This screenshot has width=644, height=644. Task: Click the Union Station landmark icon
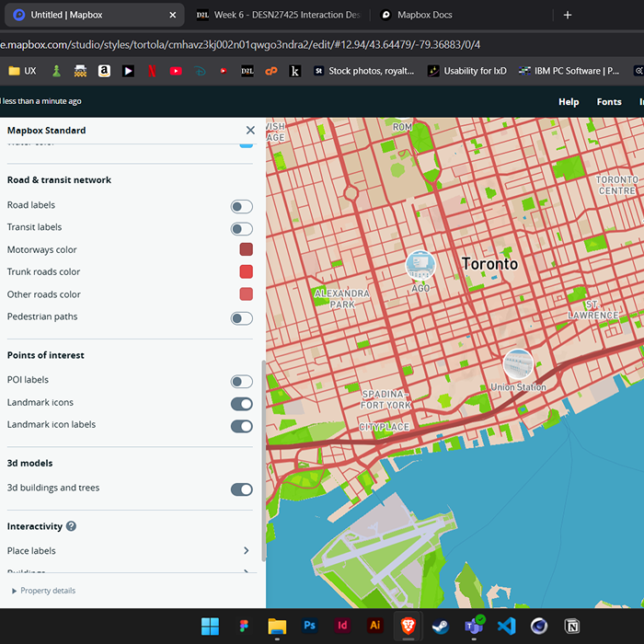[518, 363]
